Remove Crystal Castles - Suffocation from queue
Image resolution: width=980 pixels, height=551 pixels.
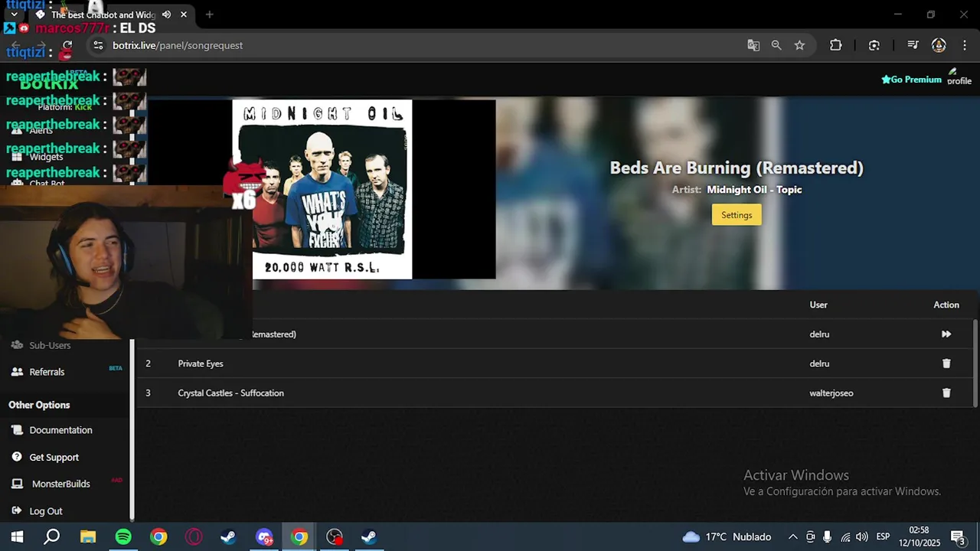click(x=946, y=393)
